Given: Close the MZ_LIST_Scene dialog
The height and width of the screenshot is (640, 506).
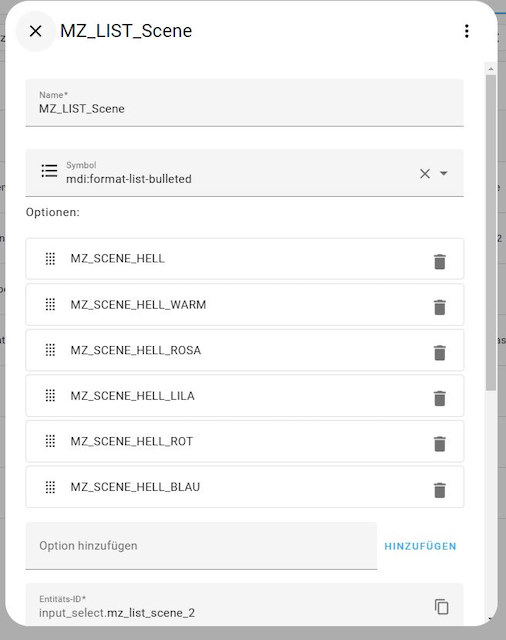Looking at the screenshot, I should pos(36,31).
